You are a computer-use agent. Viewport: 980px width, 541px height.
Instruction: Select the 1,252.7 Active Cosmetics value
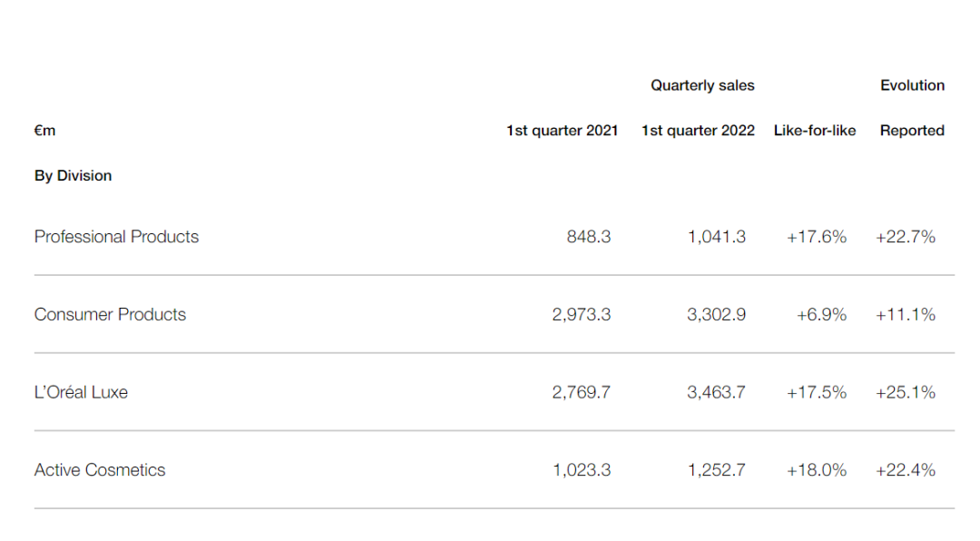pyautogui.click(x=716, y=470)
